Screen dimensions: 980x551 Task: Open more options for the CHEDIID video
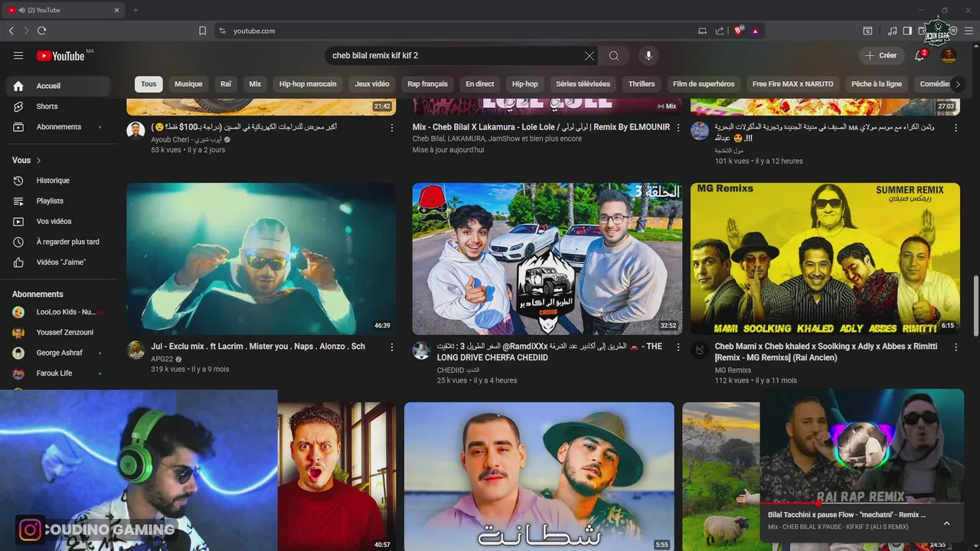pos(678,347)
